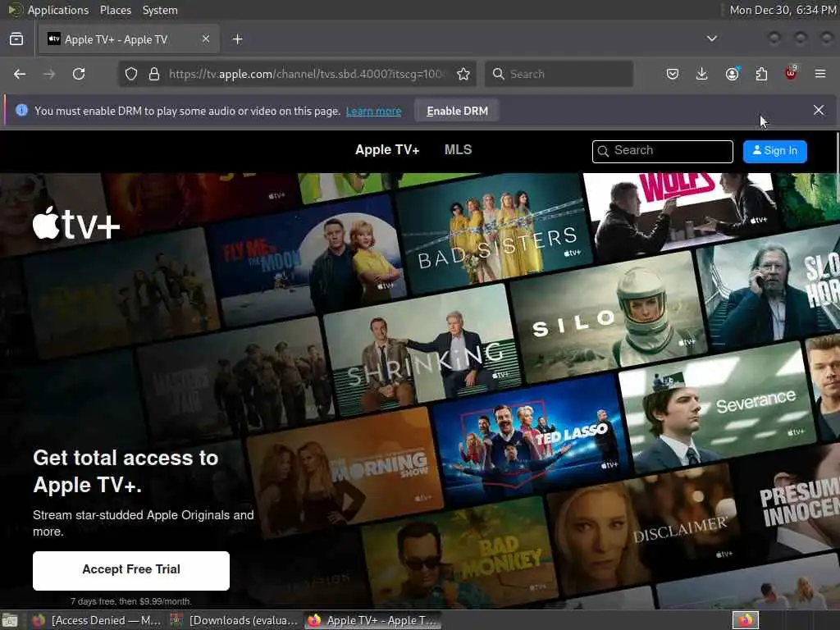Open a new tab with the plus icon
Image resolution: width=840 pixels, height=630 pixels.
coord(238,39)
